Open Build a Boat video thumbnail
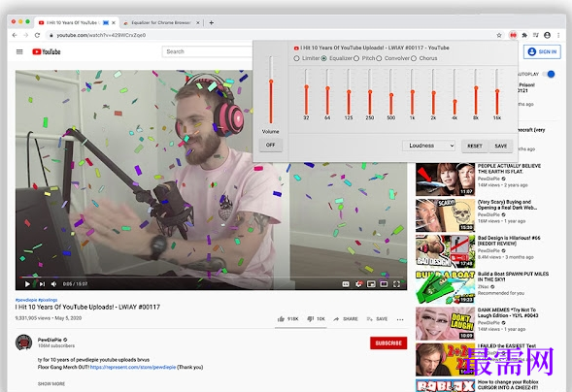The width and height of the screenshot is (572, 392). point(445,287)
